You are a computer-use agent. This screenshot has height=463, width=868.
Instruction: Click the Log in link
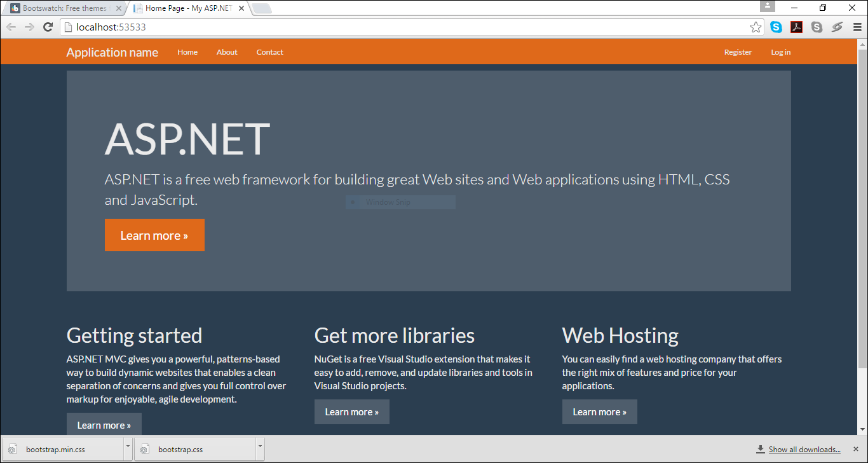(781, 52)
